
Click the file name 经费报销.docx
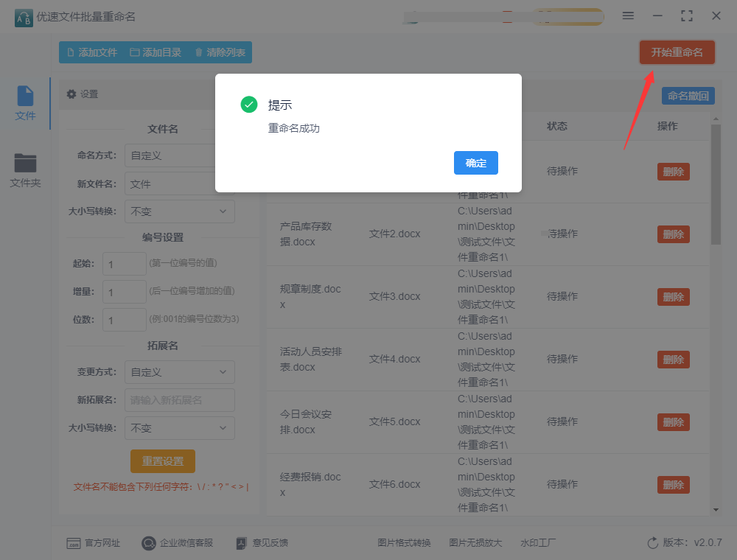tap(310, 484)
